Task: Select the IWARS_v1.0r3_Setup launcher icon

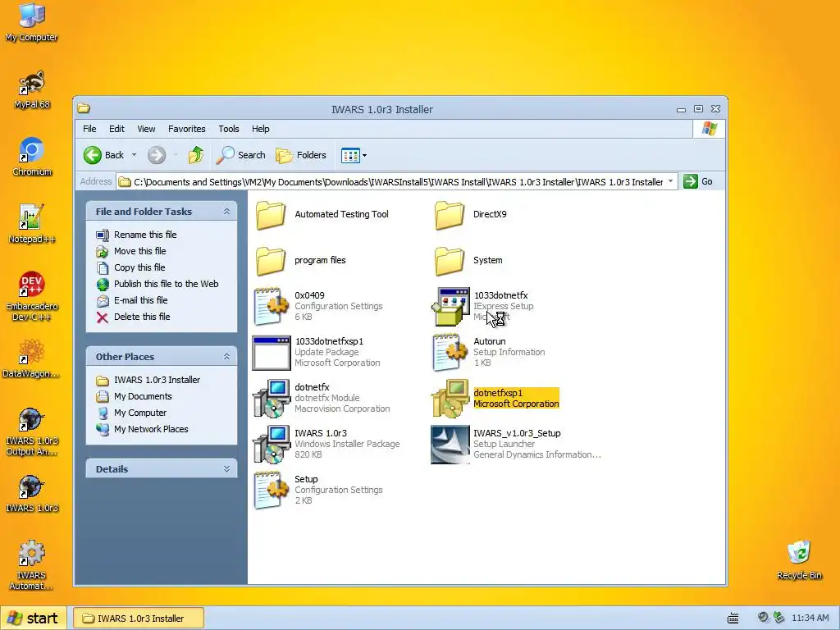Action: (450, 445)
